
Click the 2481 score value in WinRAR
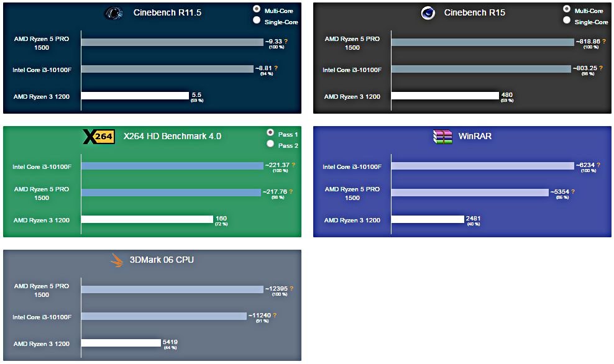click(x=473, y=219)
